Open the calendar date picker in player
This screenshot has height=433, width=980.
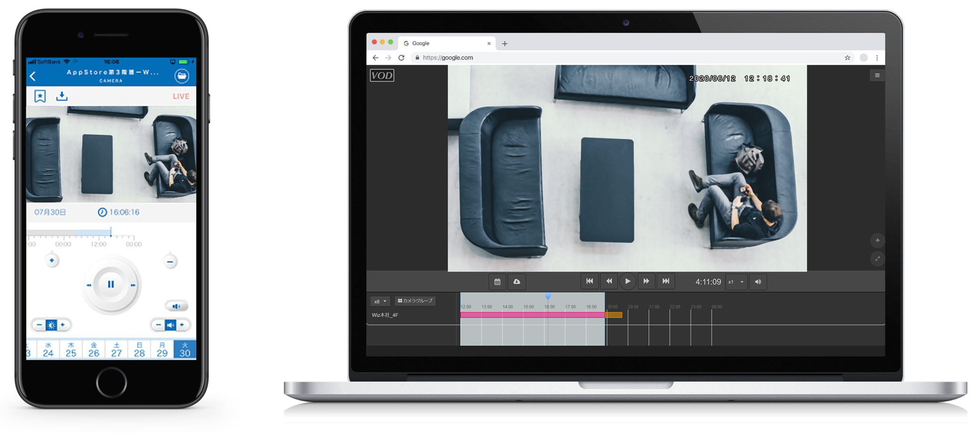(x=497, y=282)
